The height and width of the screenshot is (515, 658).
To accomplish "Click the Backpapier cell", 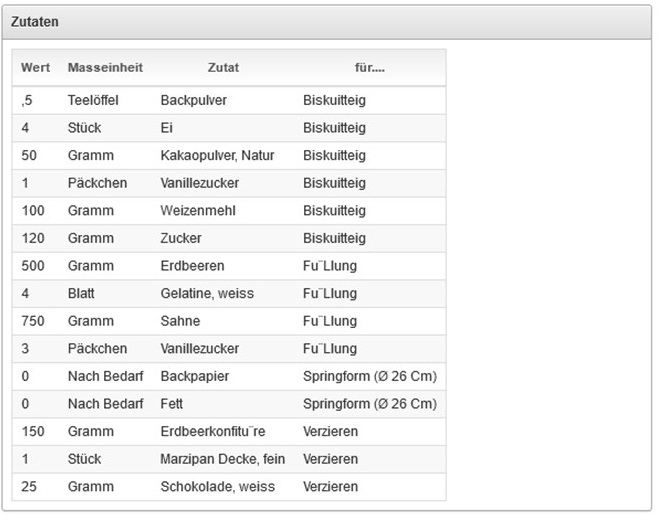I will point(194,376).
